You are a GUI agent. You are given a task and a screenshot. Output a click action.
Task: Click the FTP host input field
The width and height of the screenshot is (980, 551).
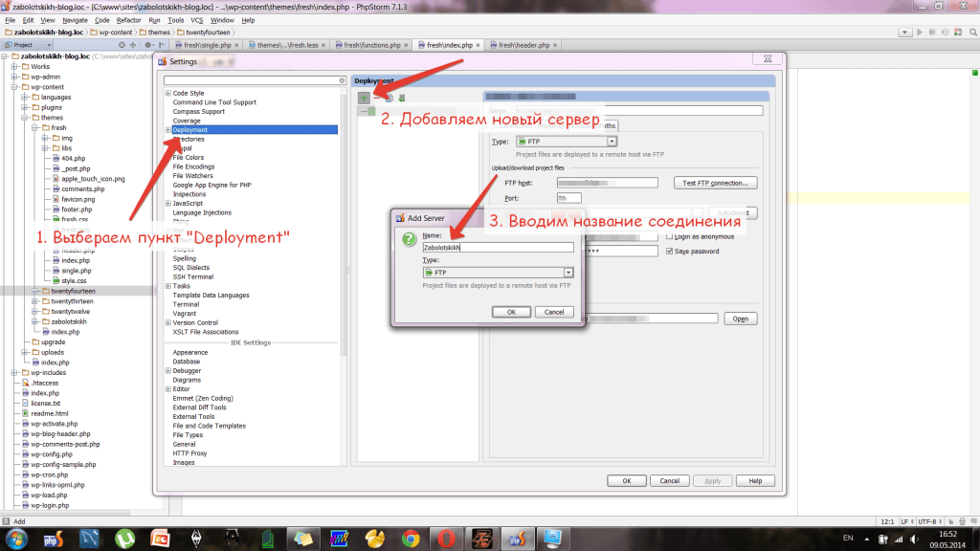[x=607, y=183]
